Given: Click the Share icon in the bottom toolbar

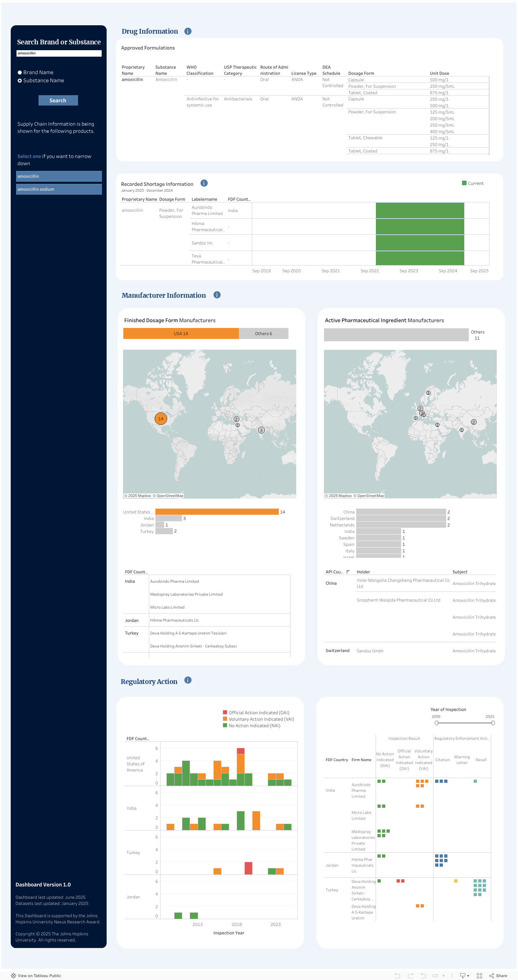Looking at the screenshot, I should 498,975.
